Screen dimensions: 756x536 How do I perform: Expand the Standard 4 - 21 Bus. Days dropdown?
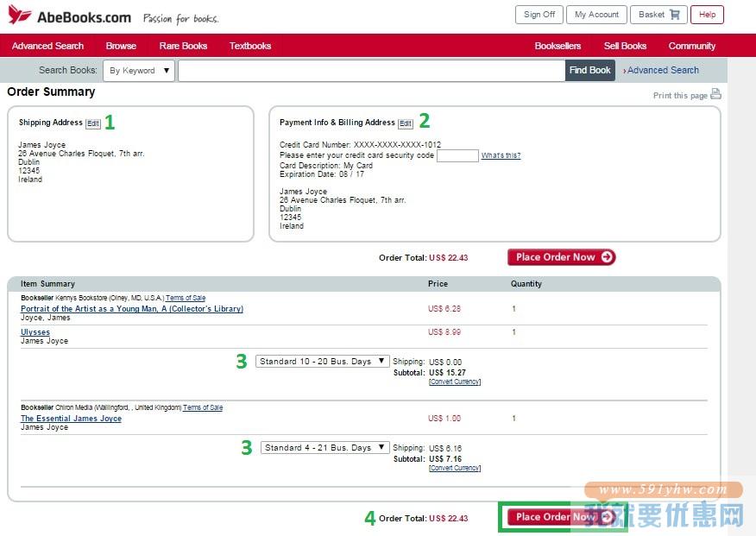pos(325,448)
